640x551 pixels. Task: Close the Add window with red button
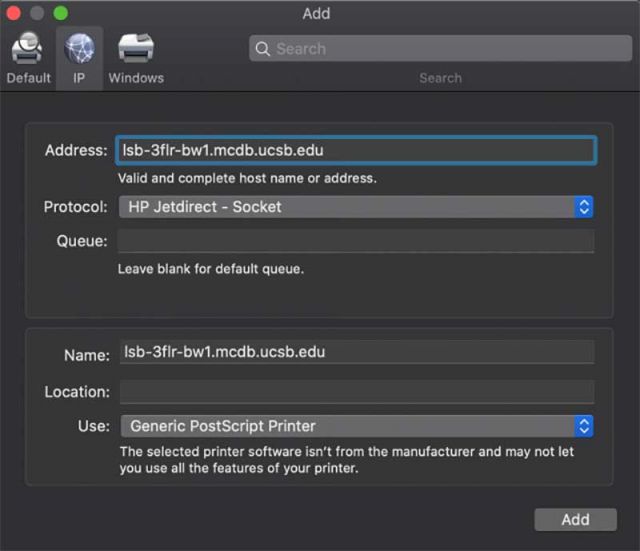13,13
